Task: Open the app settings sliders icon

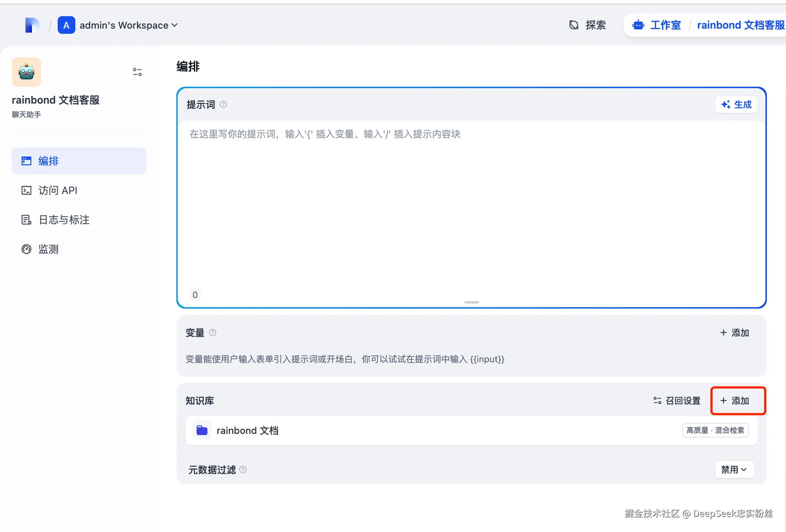Action: click(137, 72)
